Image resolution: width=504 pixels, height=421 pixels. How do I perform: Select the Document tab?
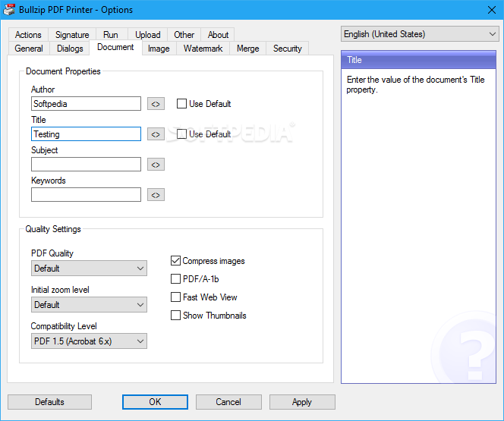(x=115, y=47)
